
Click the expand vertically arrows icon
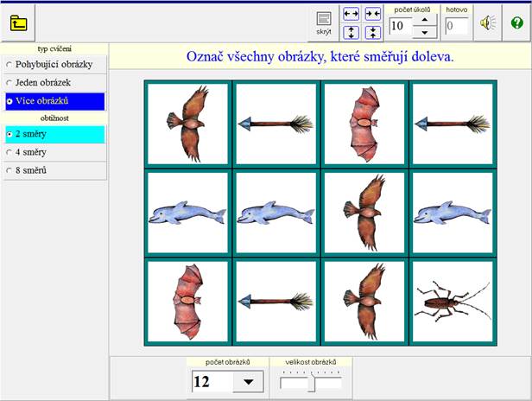click(x=351, y=32)
